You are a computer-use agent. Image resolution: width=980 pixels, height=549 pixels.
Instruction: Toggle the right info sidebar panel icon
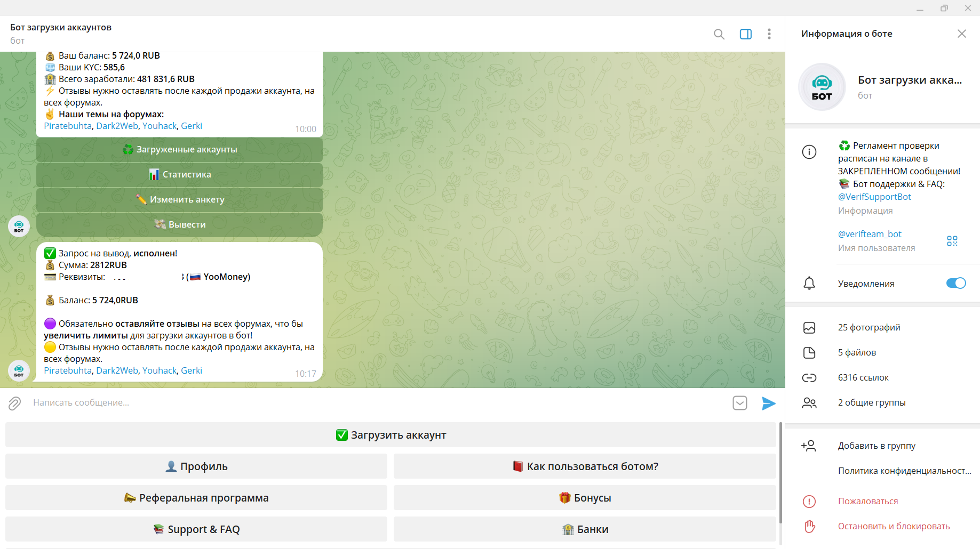[x=745, y=34]
